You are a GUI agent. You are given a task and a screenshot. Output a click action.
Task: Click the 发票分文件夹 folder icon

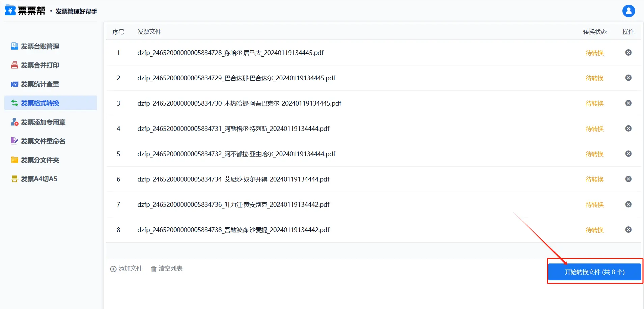pos(15,160)
